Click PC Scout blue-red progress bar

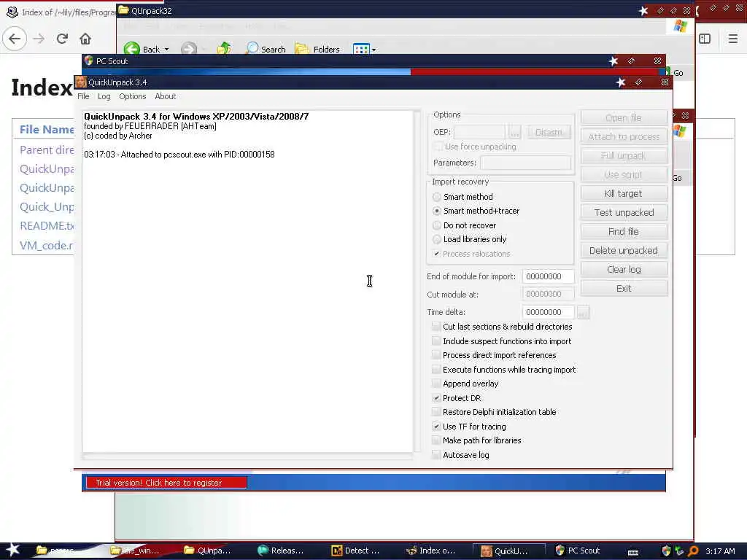click(x=373, y=71)
